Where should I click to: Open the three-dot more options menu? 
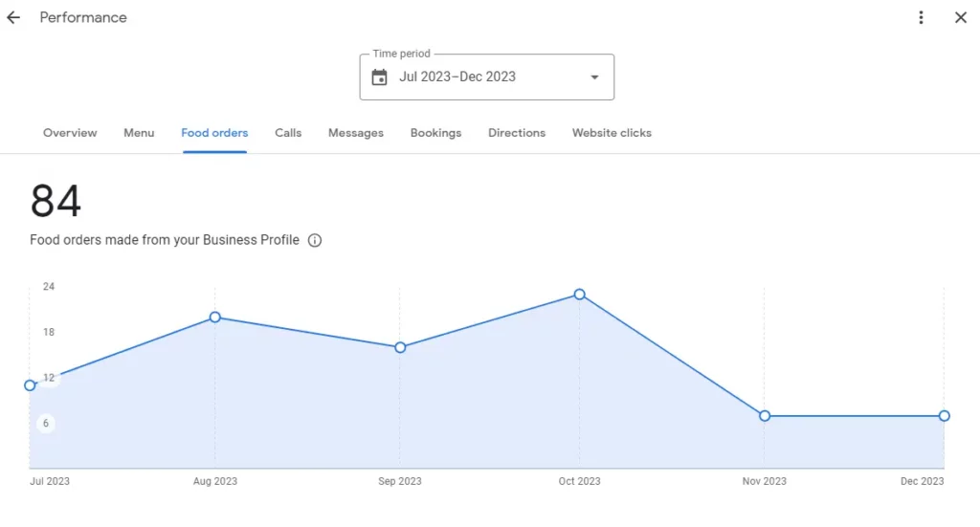pos(921,17)
